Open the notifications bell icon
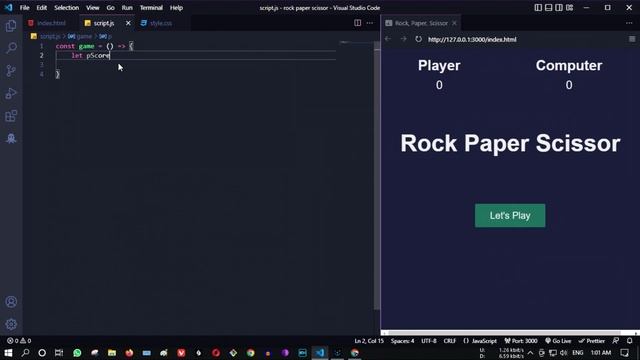Screen dimensions: 640x360 pyautogui.click(x=630, y=341)
